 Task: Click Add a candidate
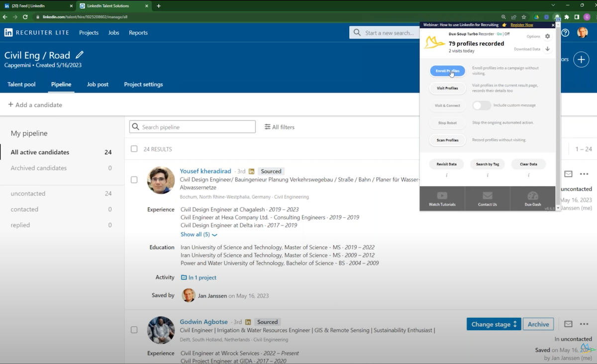(x=35, y=105)
